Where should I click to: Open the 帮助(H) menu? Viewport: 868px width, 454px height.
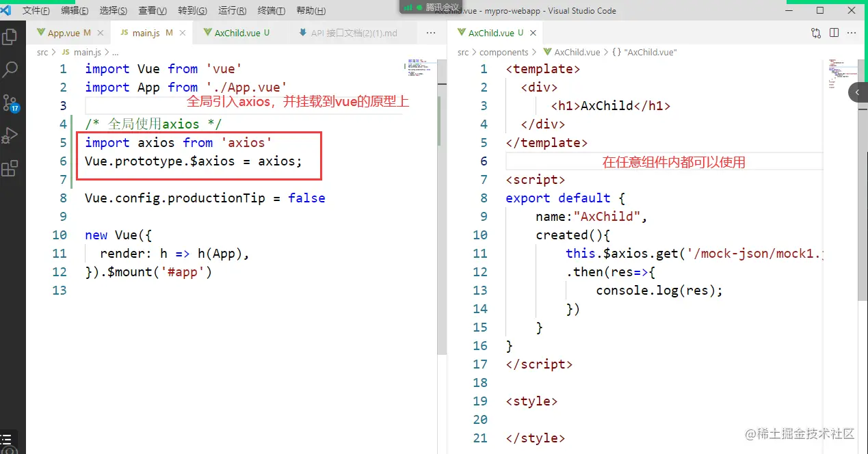[311, 11]
